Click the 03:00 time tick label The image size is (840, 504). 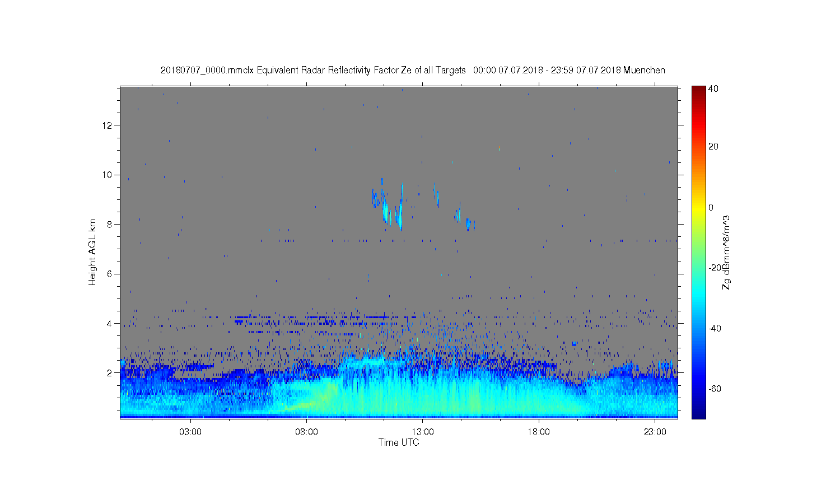190,432
